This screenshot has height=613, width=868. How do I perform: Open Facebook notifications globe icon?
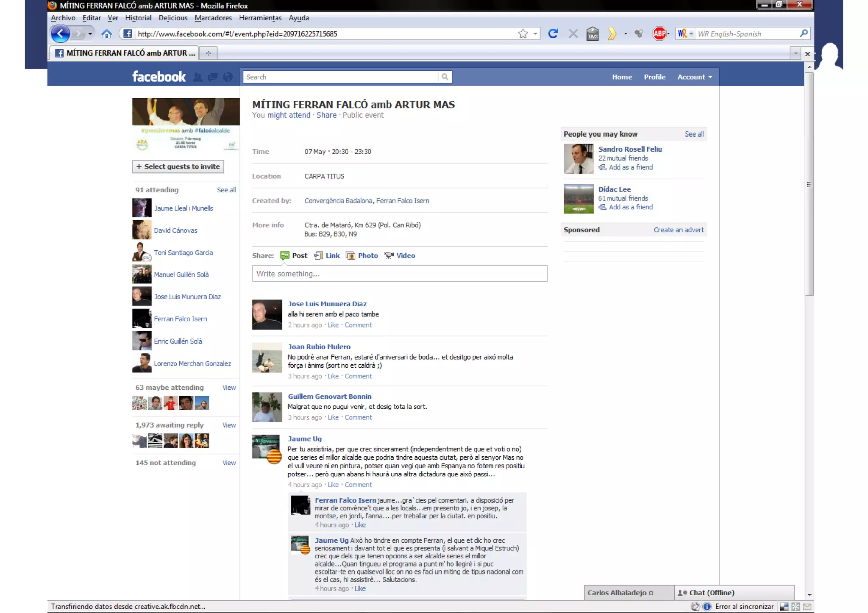click(x=228, y=77)
